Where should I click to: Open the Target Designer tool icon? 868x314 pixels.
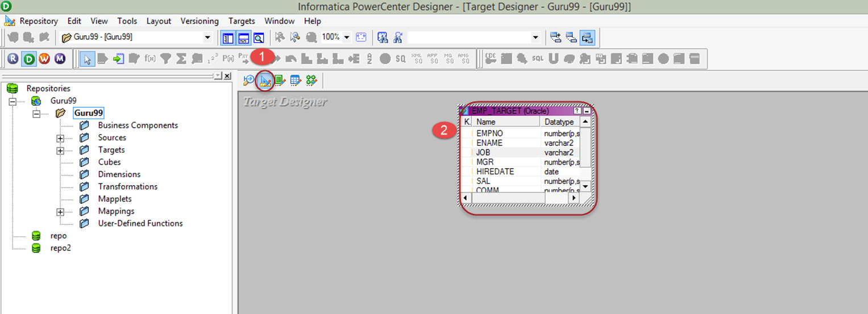click(x=265, y=81)
